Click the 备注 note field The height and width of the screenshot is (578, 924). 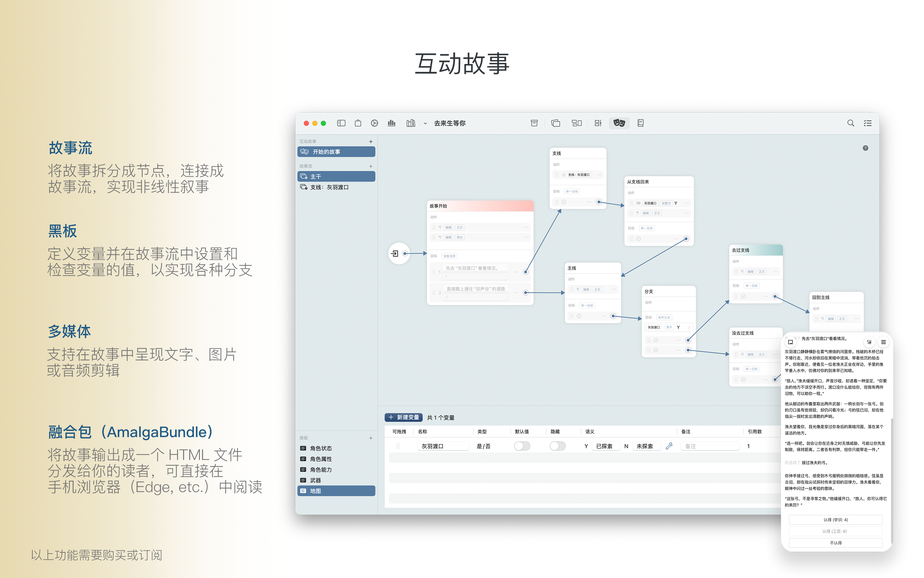coord(710,446)
